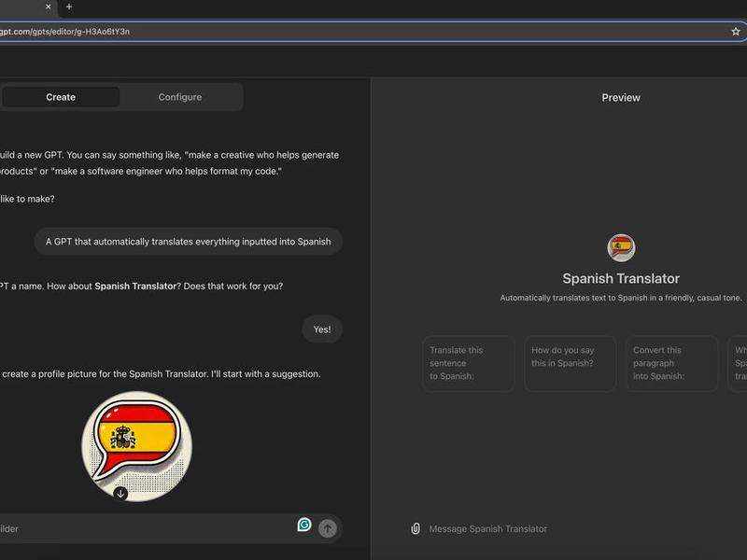Download the generated profile picture

coord(120,494)
